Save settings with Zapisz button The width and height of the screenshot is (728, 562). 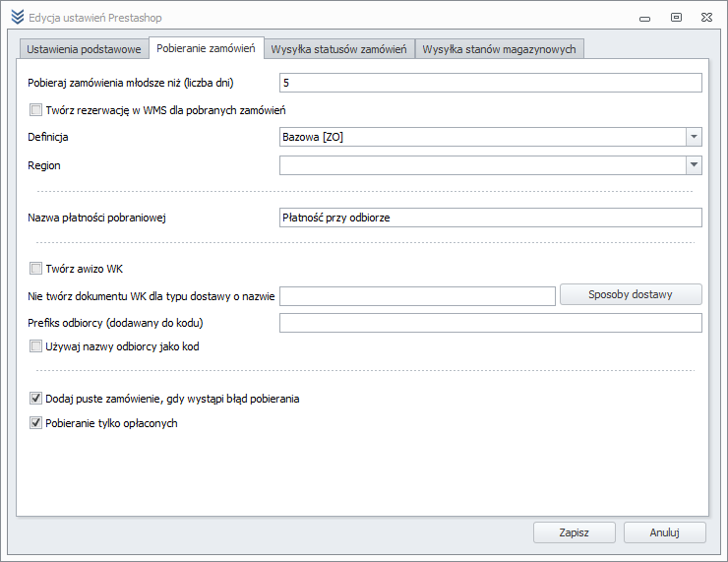point(575,532)
